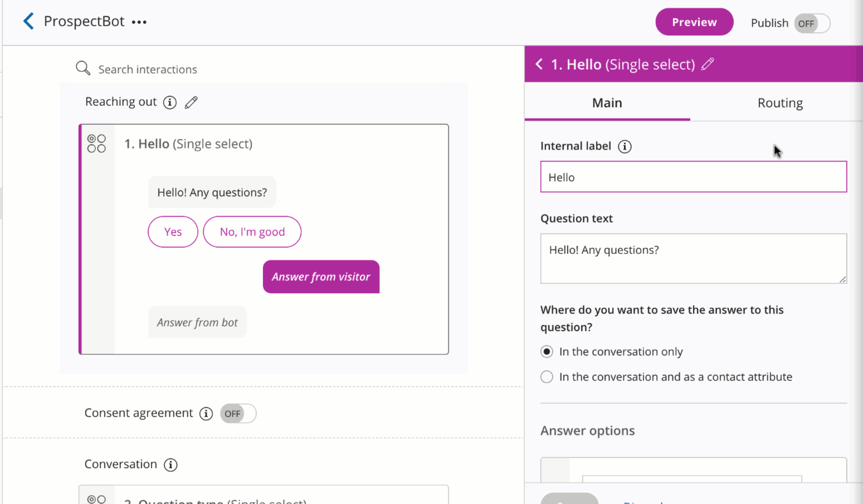863x504 pixels.
Task: Choose conversation and contact attribute option
Action: (x=547, y=377)
